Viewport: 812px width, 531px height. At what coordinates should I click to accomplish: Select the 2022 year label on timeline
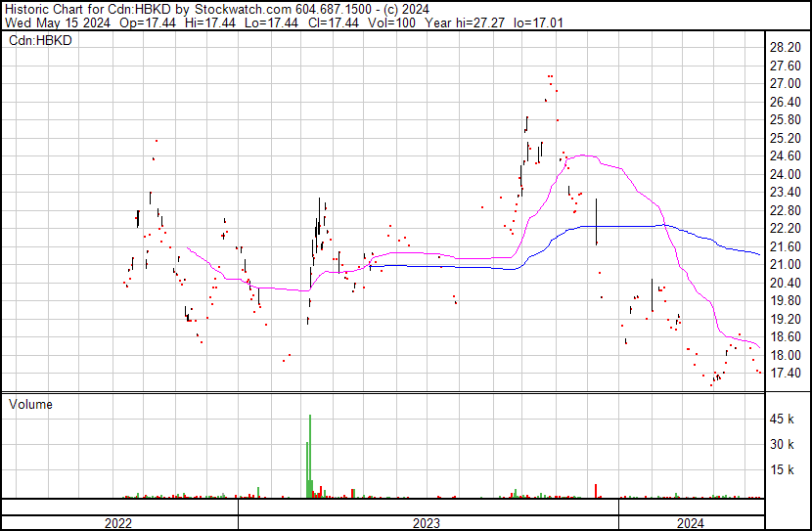tap(118, 523)
